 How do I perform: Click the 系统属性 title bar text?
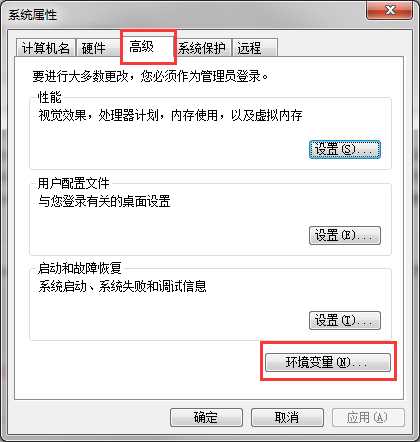[32, 15]
